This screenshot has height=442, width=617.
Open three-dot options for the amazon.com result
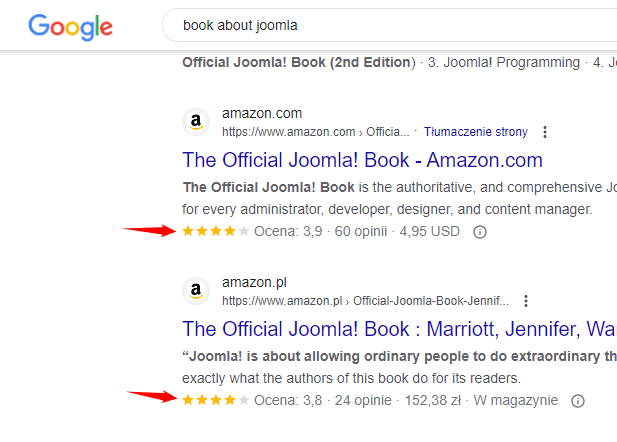click(544, 131)
